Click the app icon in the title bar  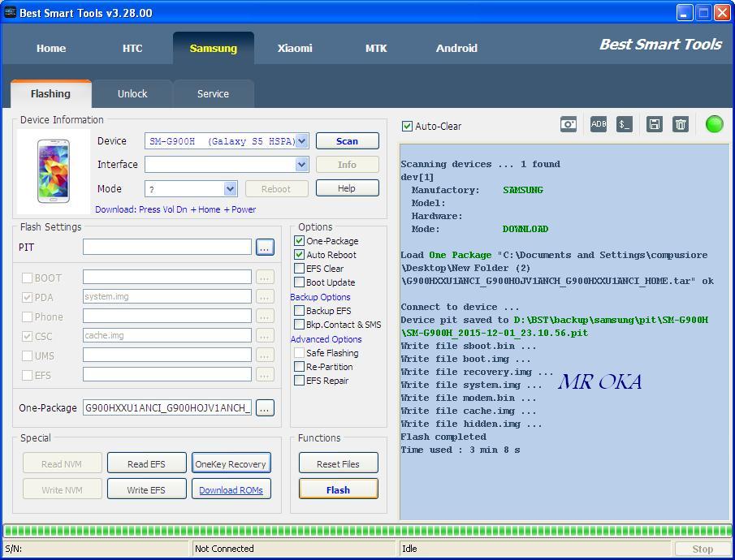10,13
